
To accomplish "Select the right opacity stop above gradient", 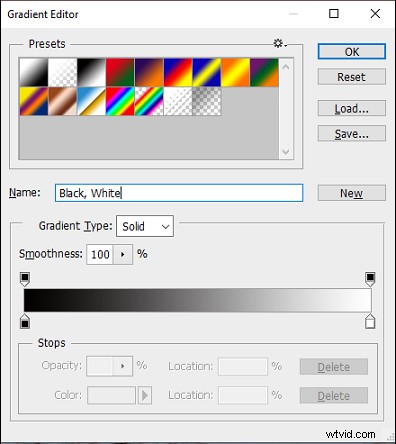I will pos(370,279).
